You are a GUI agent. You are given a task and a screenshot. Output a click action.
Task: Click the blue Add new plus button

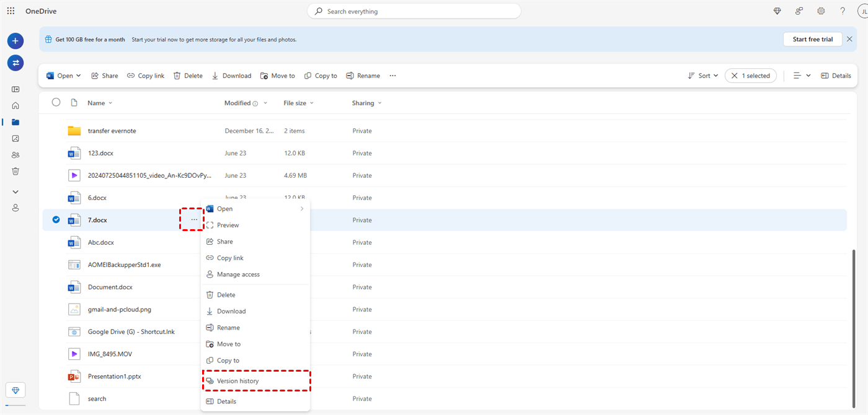15,41
